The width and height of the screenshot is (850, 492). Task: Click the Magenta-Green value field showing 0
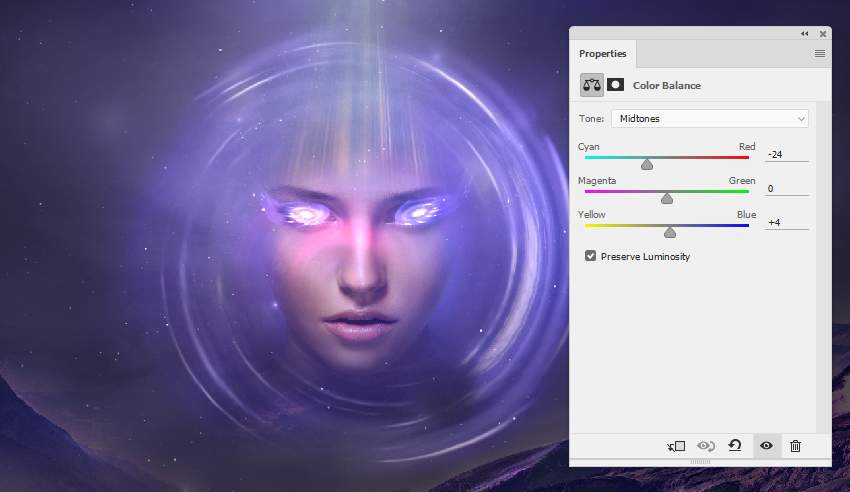pyautogui.click(x=786, y=188)
